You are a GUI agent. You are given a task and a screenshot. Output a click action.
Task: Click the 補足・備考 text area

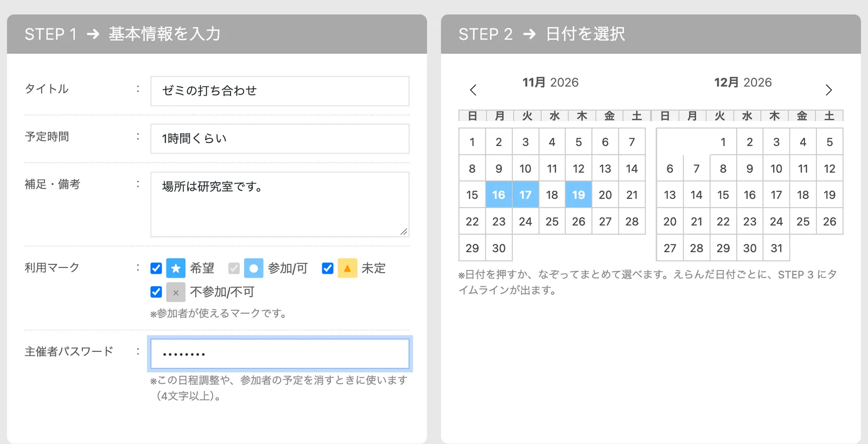280,204
